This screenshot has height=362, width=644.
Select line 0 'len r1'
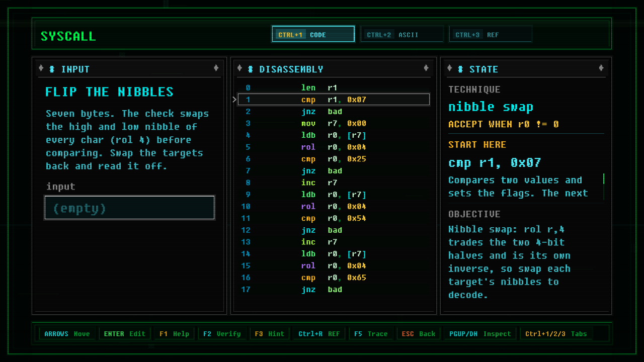pyautogui.click(x=334, y=87)
